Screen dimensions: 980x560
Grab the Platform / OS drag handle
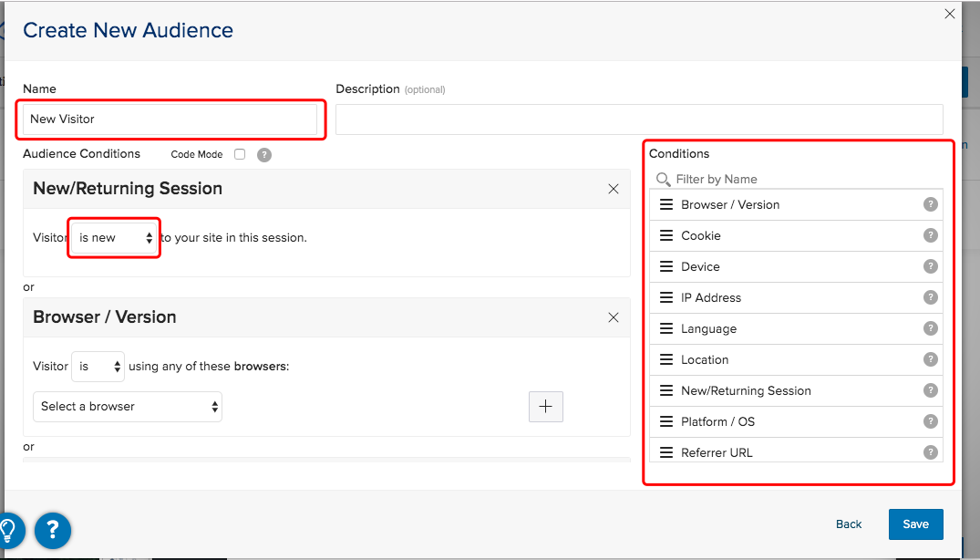[666, 421]
